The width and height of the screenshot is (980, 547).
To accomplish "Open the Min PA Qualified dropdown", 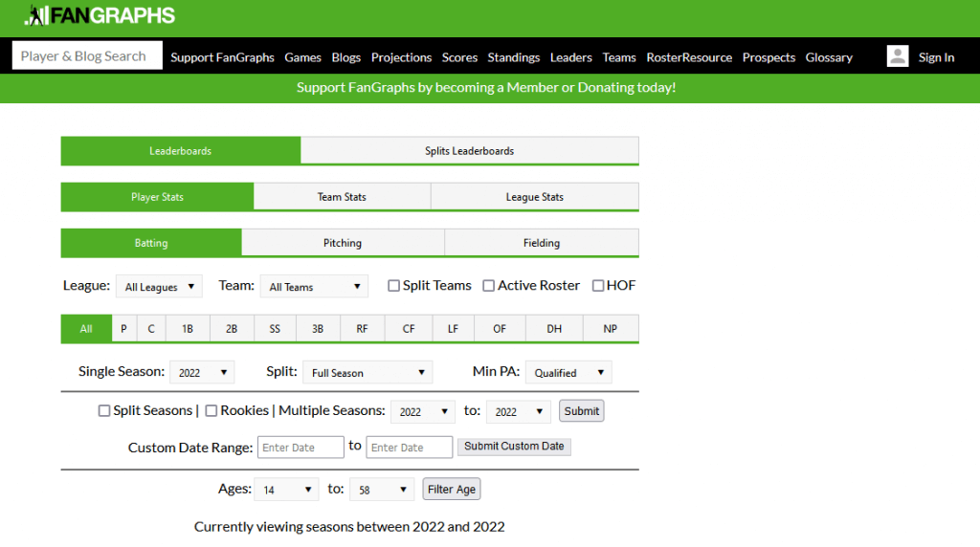I will click(568, 373).
